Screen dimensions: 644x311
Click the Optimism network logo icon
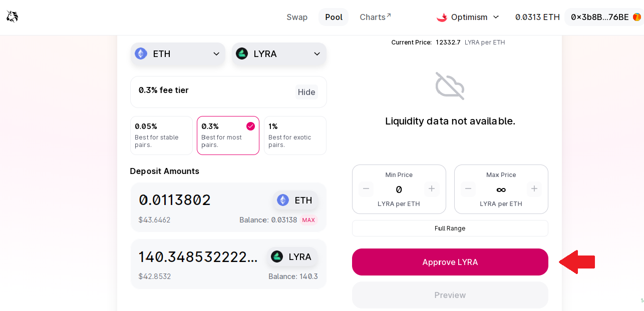point(442,17)
